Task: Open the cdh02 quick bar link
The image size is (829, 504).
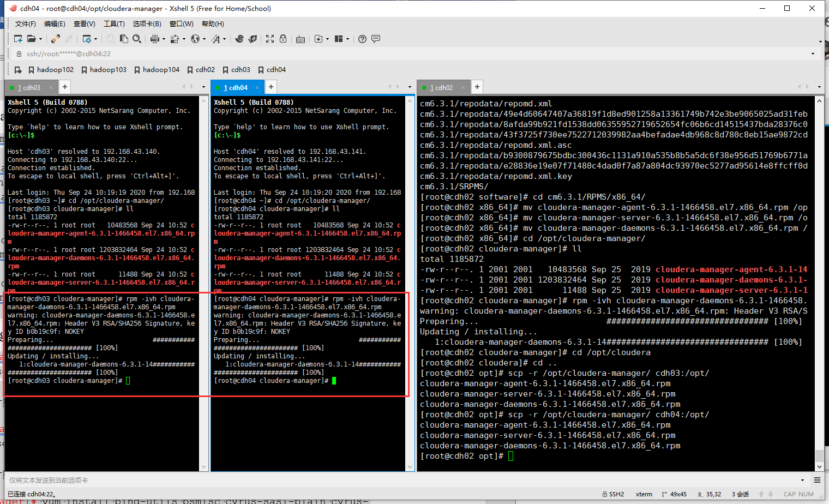Action: (x=201, y=70)
